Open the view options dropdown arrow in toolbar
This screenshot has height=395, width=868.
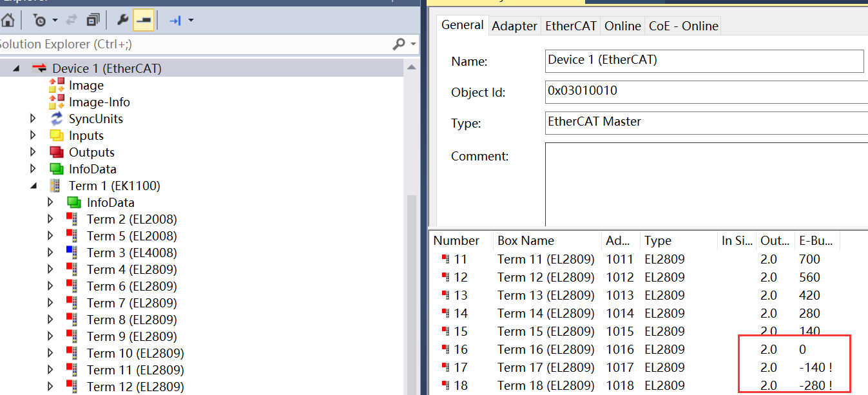click(x=191, y=21)
